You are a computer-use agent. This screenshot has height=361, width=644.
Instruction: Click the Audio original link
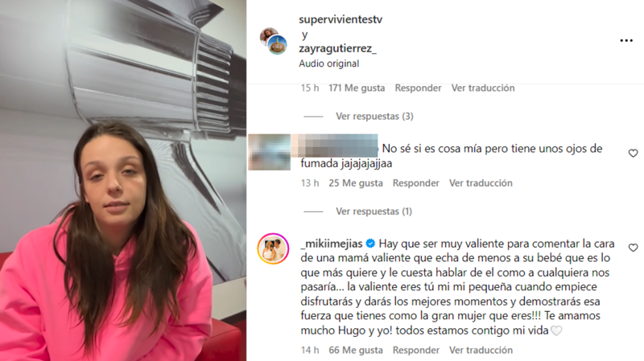tap(329, 64)
